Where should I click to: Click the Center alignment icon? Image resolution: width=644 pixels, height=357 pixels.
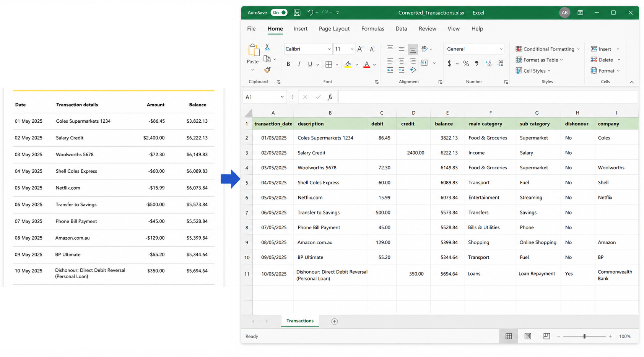[x=402, y=61]
